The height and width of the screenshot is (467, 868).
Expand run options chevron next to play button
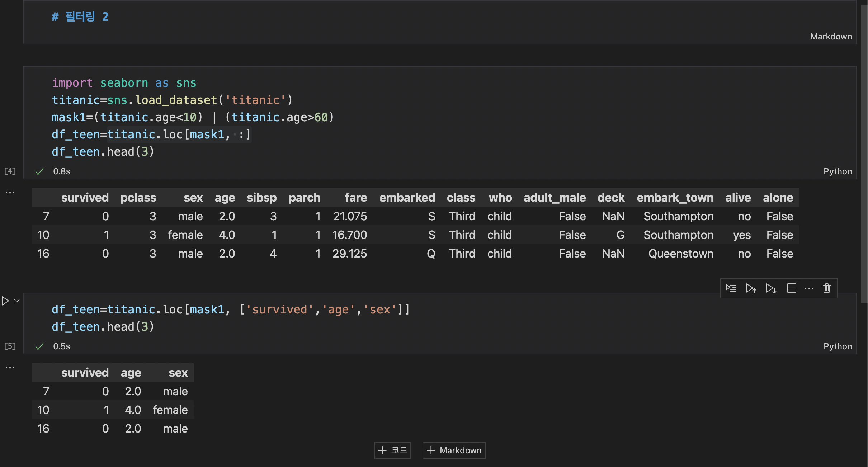tap(17, 301)
